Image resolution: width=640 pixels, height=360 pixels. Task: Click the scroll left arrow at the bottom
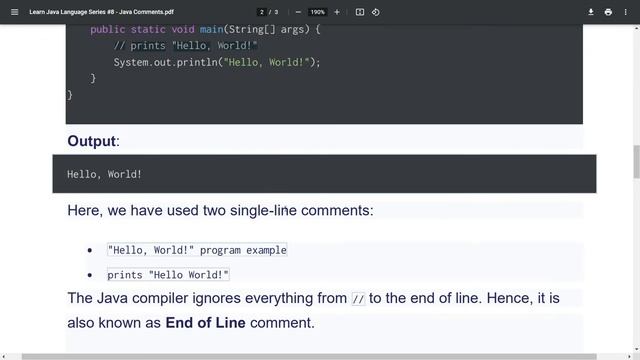[x=4, y=357]
